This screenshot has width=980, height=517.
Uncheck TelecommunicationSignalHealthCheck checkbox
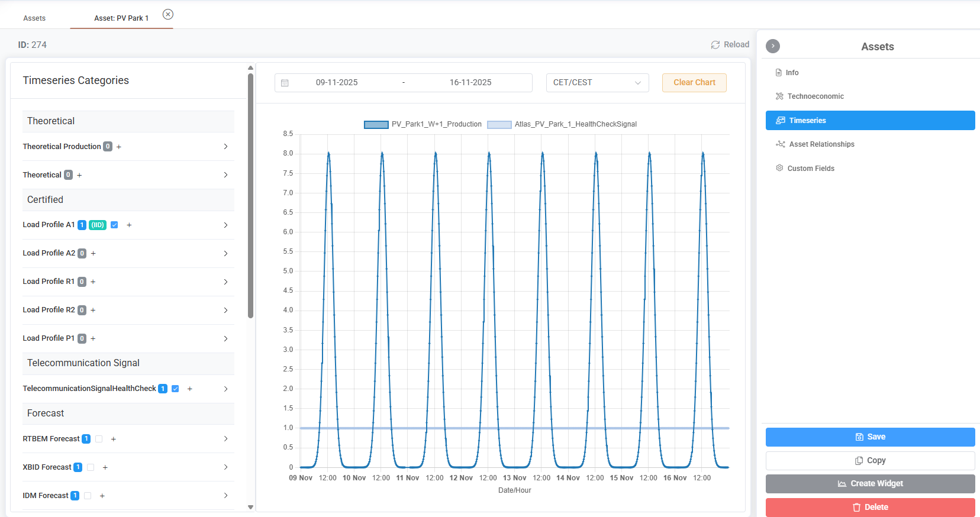tap(175, 389)
